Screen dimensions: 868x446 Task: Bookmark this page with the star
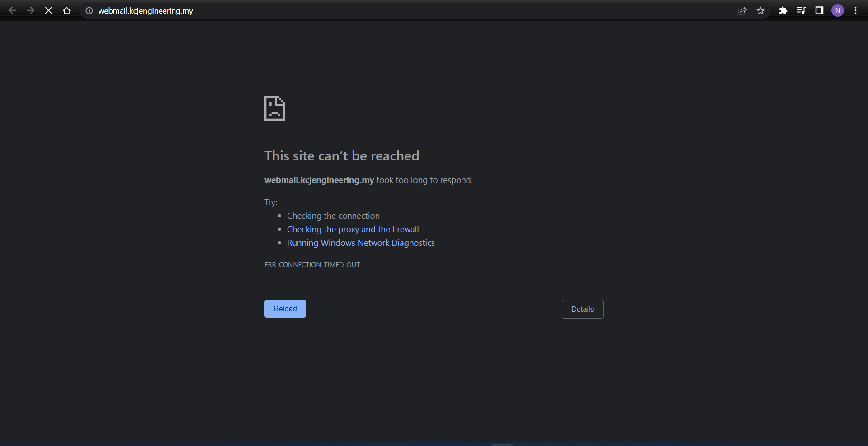pyautogui.click(x=761, y=11)
